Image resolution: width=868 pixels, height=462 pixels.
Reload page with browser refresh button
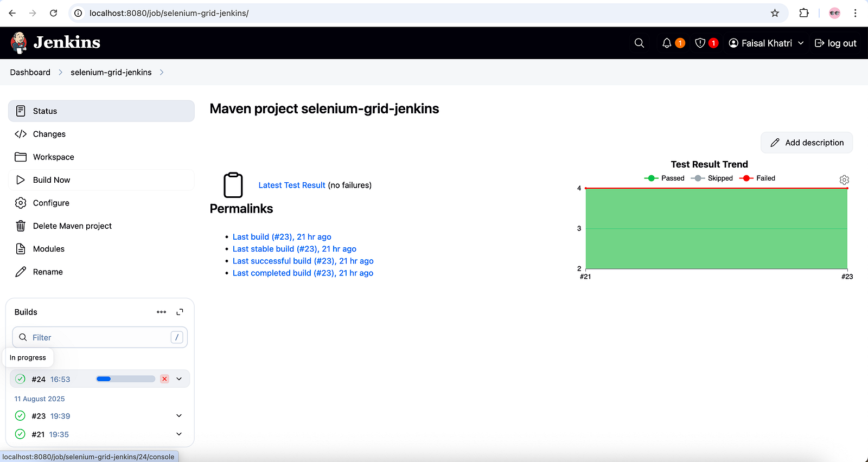[53, 13]
